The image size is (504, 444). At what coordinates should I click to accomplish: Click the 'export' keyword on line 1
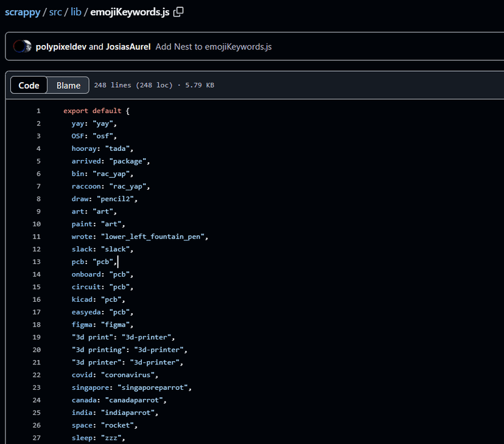click(75, 111)
